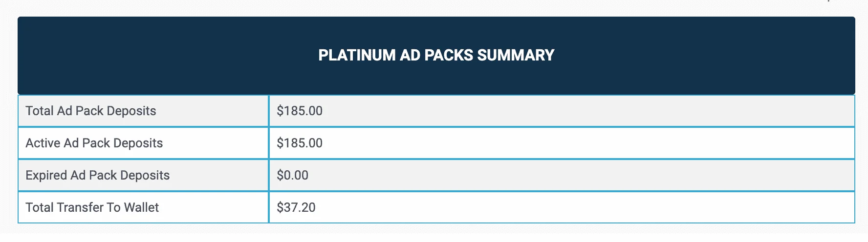Click the word Deposits in the Total Ad Pack row
The width and height of the screenshot is (868, 242).
(x=131, y=111)
